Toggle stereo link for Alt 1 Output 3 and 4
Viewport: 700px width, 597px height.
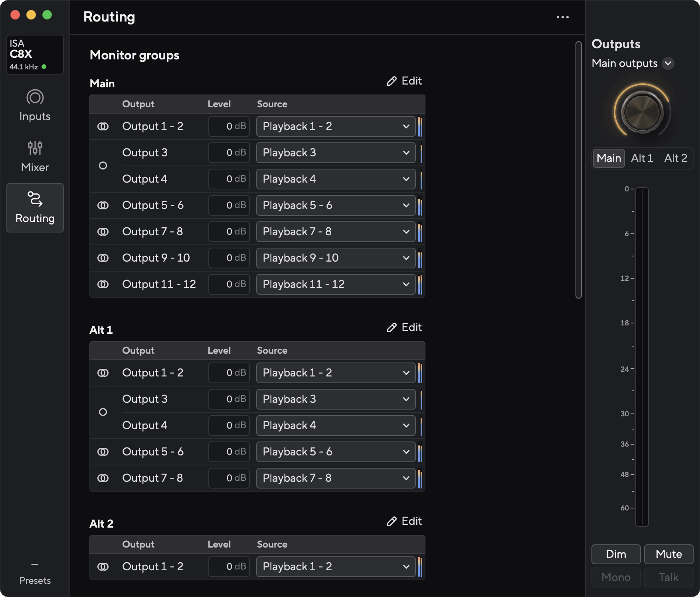click(103, 412)
